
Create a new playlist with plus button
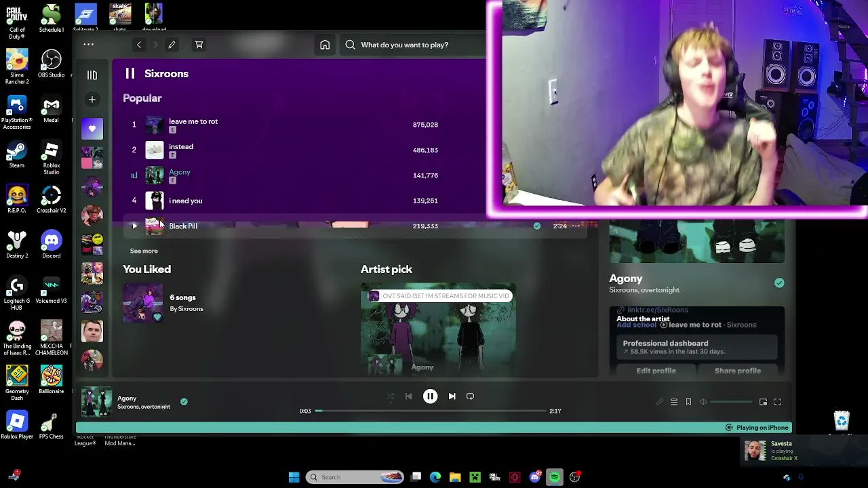[x=92, y=100]
